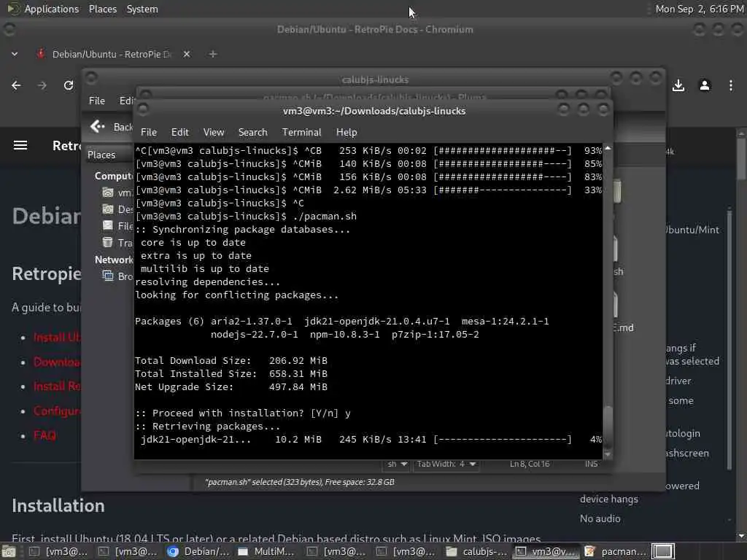This screenshot has width=747, height=560.
Task: Select the Desktop icon in file manager sidebar
Action: 108,209
